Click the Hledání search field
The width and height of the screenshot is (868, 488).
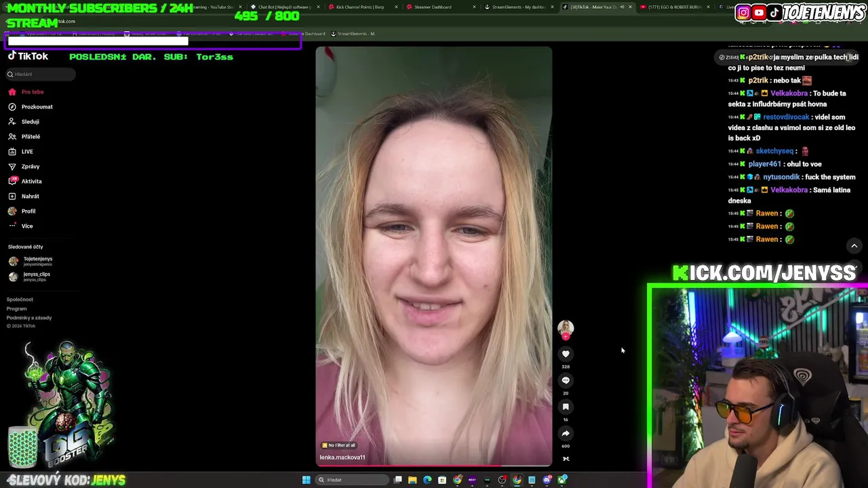[x=41, y=74]
